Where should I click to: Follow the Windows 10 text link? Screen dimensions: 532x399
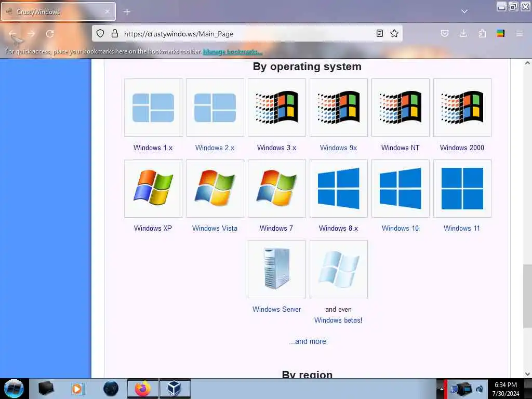401,229
